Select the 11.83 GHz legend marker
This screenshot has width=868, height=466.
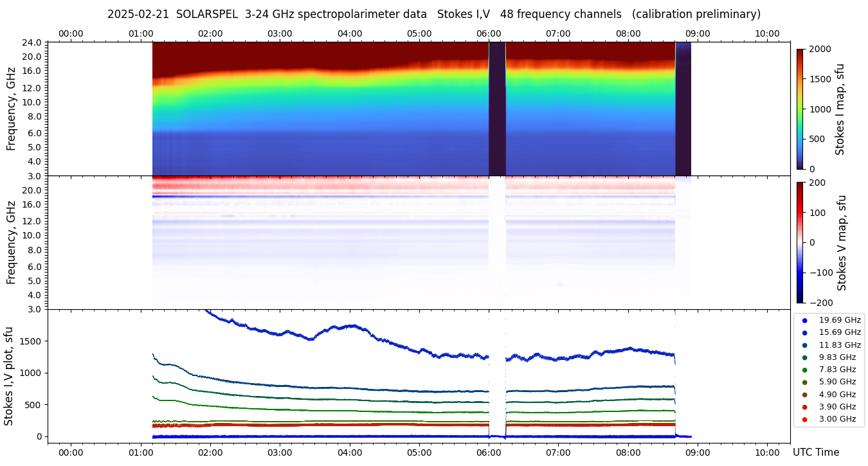[804, 345]
